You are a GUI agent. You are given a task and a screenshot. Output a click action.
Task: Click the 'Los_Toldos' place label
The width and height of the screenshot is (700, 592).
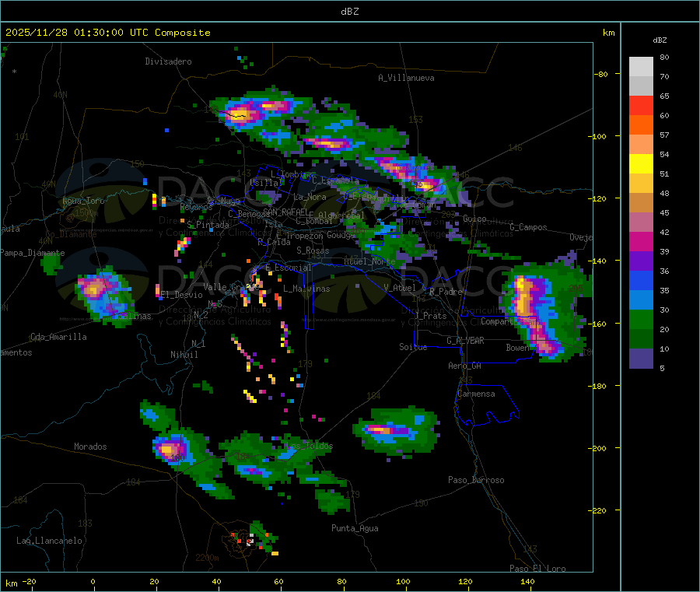[310, 446]
